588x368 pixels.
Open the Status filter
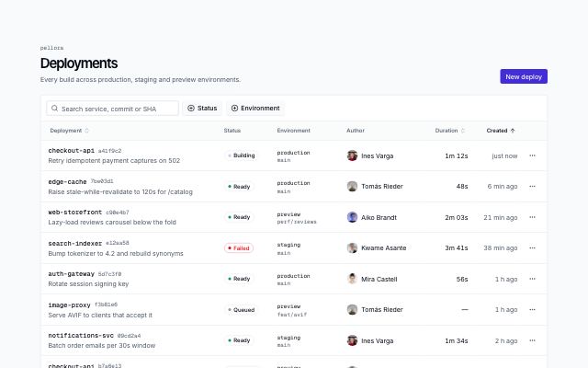[x=202, y=109]
